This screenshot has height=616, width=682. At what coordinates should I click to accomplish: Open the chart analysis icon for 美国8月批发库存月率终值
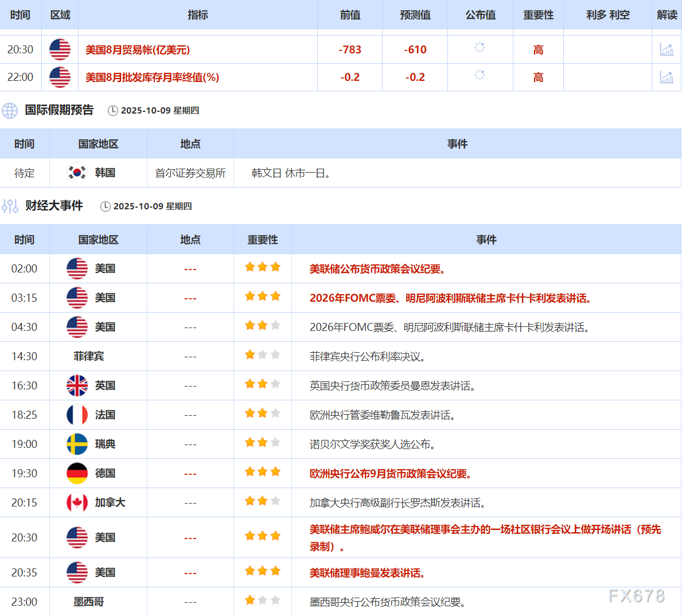click(x=668, y=77)
